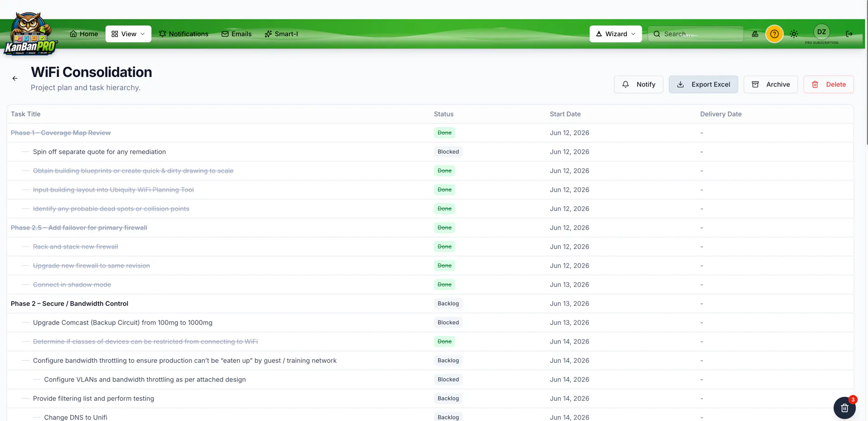Open the View dropdown menu
Screen dimensions: 868x421
click(x=128, y=34)
